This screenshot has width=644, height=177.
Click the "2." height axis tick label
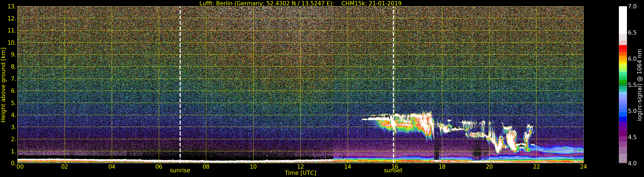click(x=14, y=139)
